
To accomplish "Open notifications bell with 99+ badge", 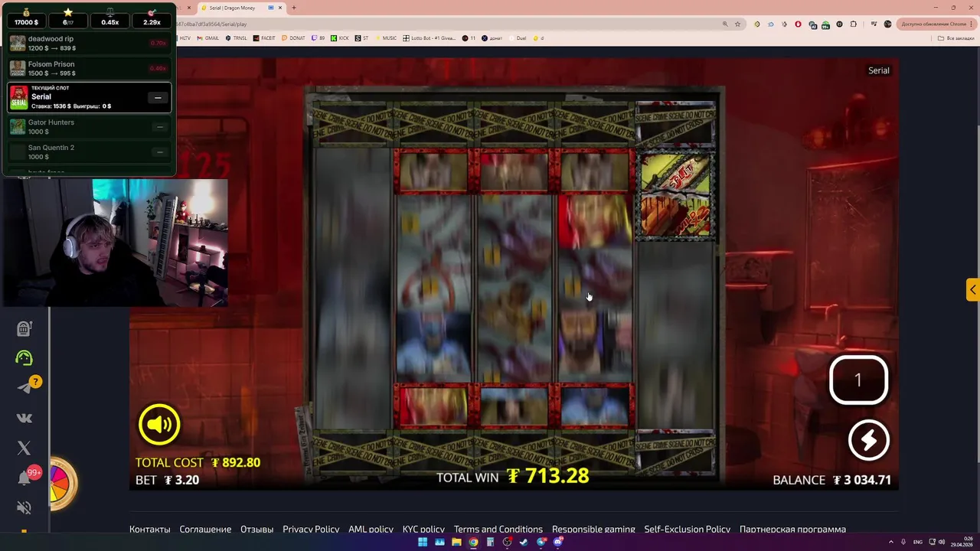I will point(24,478).
